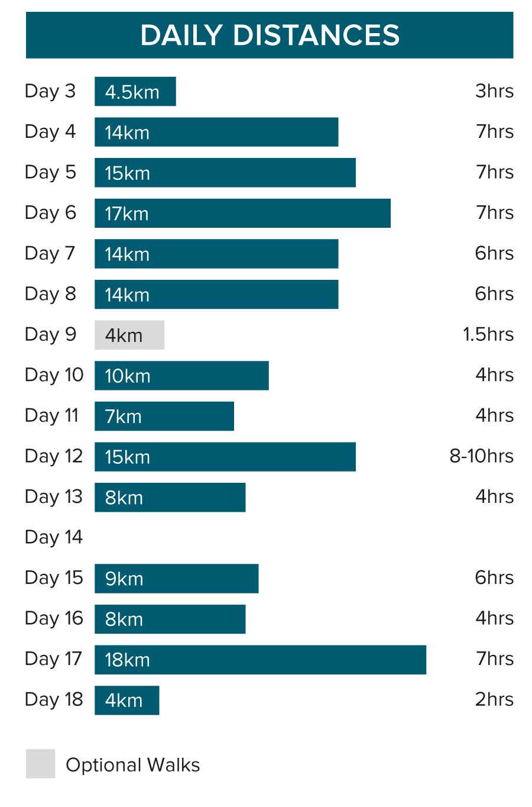The height and width of the screenshot is (807, 532).
Task: Click the Day 11 7km bar
Action: pyautogui.click(x=164, y=416)
